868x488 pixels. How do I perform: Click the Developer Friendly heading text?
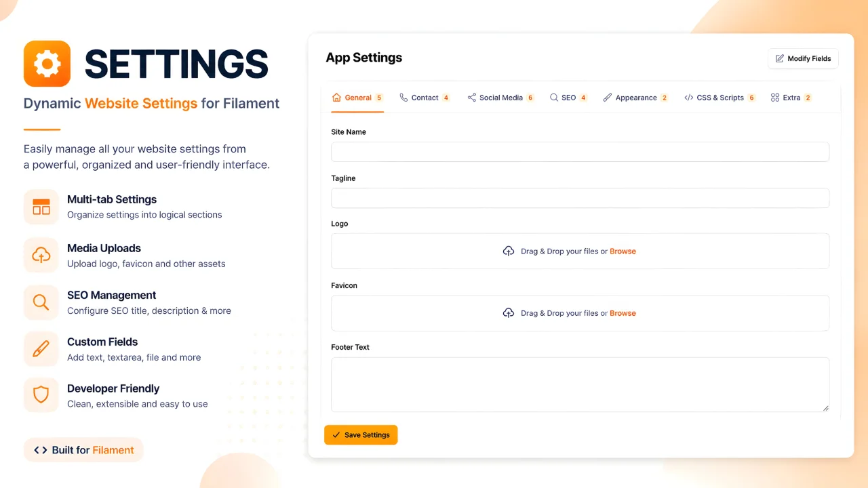coord(113,388)
